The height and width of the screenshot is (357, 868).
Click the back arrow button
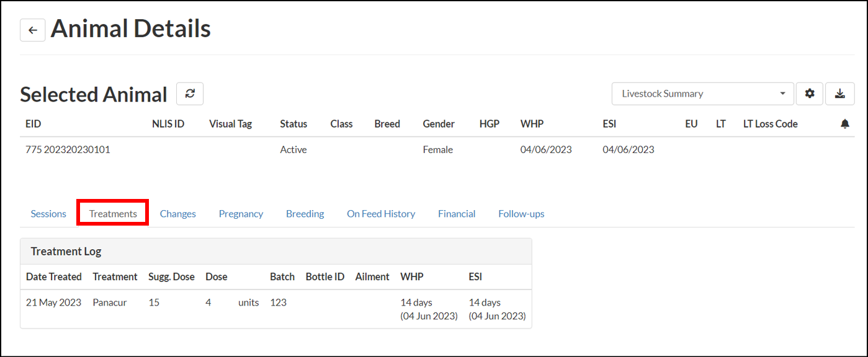pyautogui.click(x=33, y=30)
